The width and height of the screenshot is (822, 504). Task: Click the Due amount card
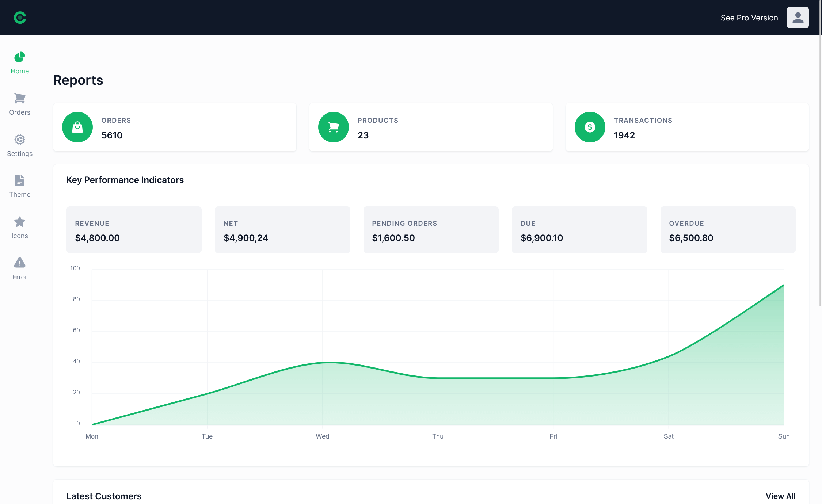point(579,229)
